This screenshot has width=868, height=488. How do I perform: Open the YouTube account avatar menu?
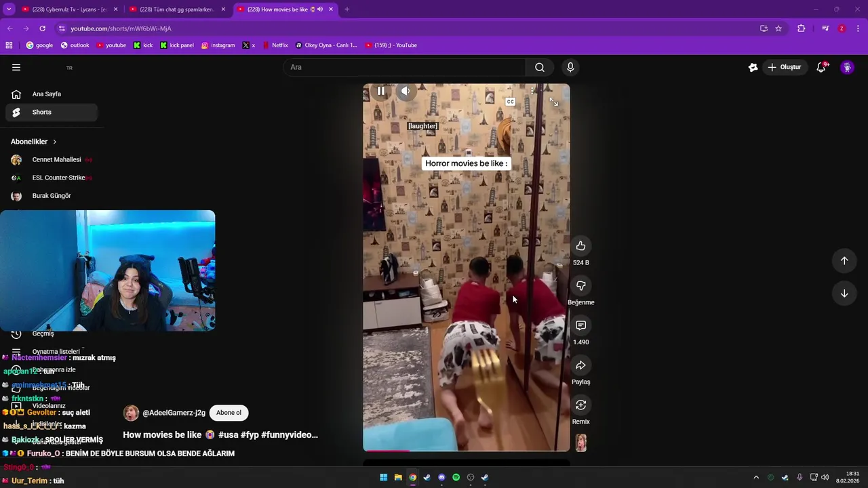pos(847,67)
